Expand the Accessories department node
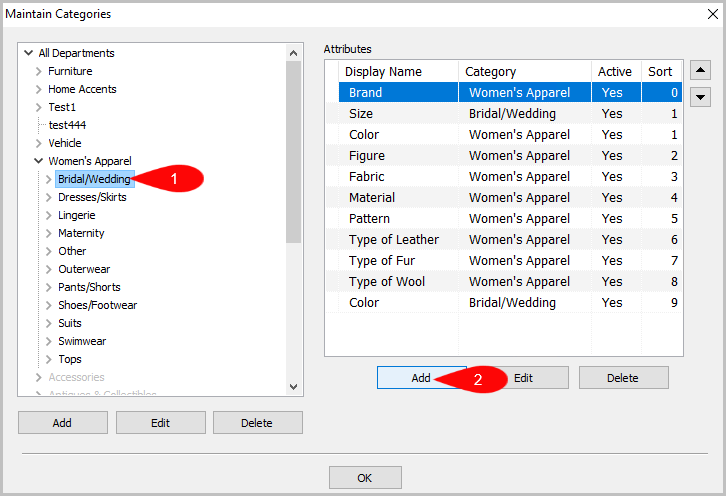The width and height of the screenshot is (726, 496). (x=38, y=377)
